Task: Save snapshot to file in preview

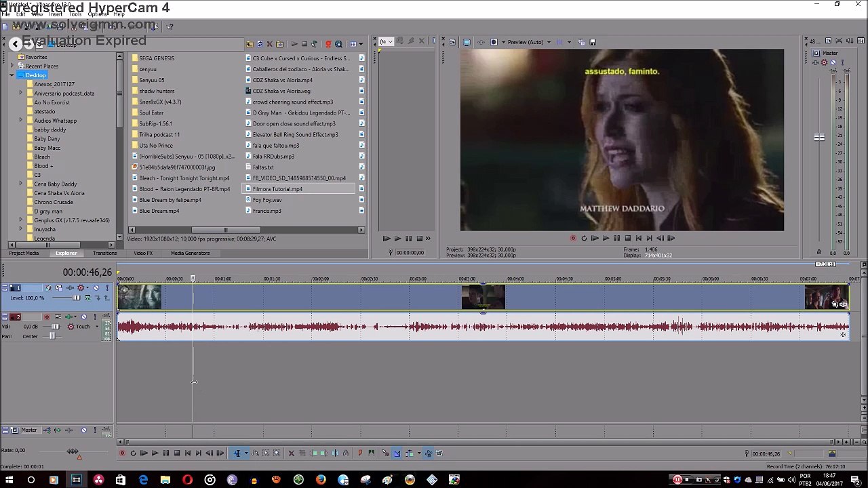Action: click(593, 42)
